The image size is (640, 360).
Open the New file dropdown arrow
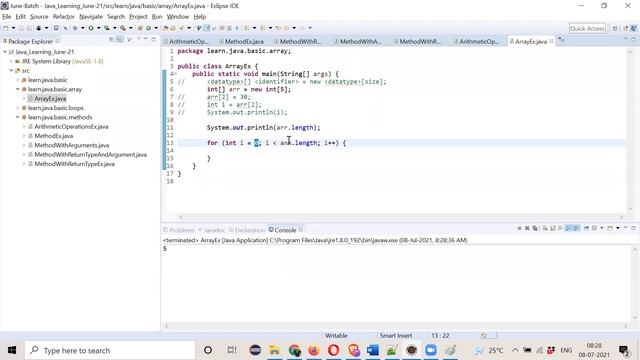pyautogui.click(x=13, y=28)
